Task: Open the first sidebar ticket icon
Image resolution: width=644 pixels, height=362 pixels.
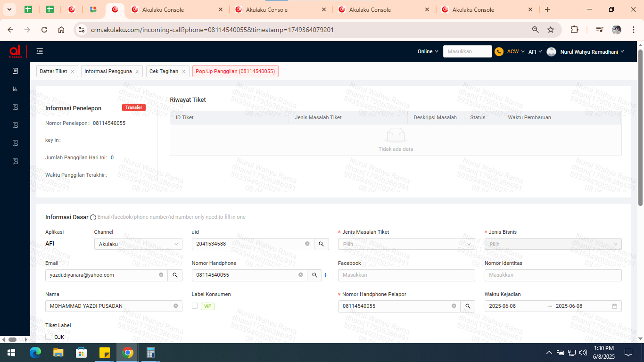Action: [15, 71]
